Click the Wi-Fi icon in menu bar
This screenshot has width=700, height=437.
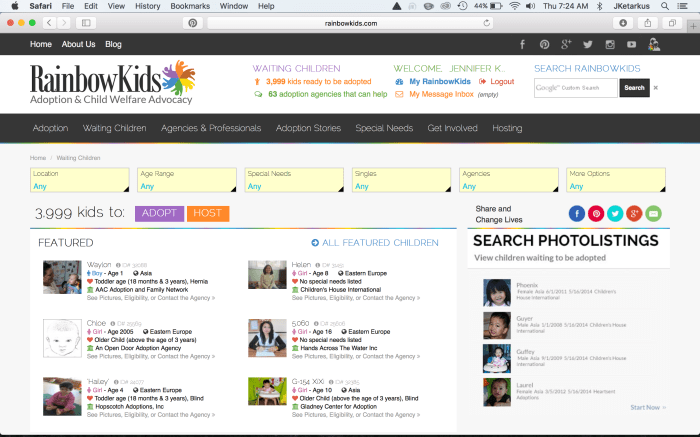515,6
